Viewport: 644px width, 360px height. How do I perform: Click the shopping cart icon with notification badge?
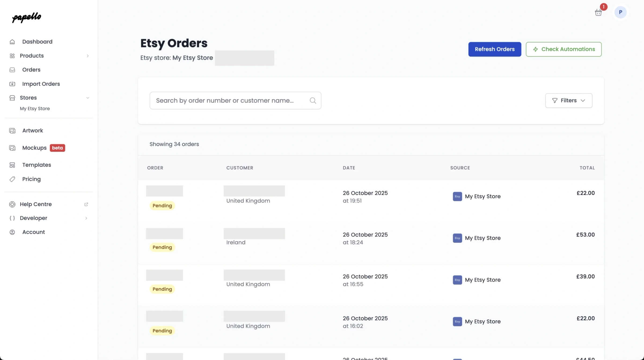(598, 12)
